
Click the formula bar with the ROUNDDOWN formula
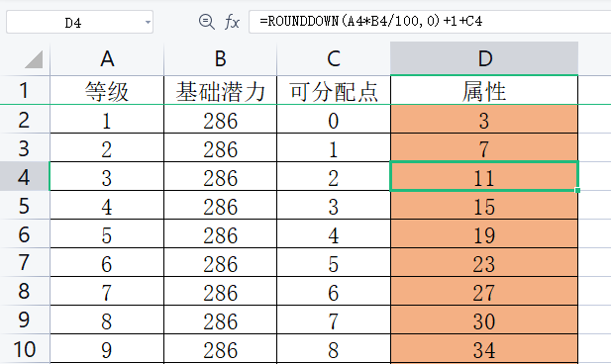pyautogui.click(x=430, y=22)
